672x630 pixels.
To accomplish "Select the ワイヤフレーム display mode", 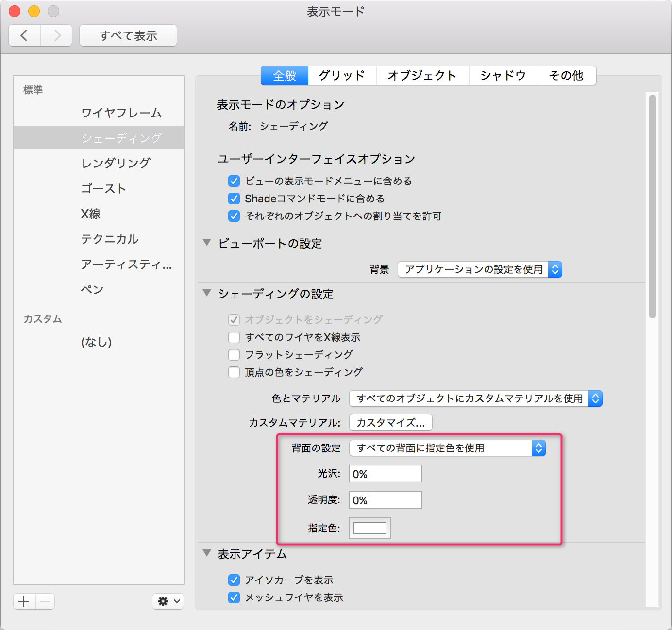I will 122,113.
